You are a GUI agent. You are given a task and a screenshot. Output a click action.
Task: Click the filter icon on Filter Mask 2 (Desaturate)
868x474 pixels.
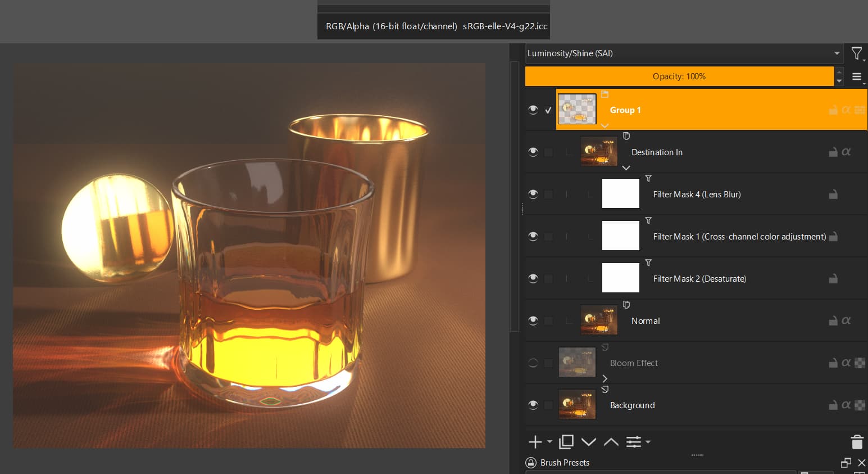pyautogui.click(x=648, y=263)
